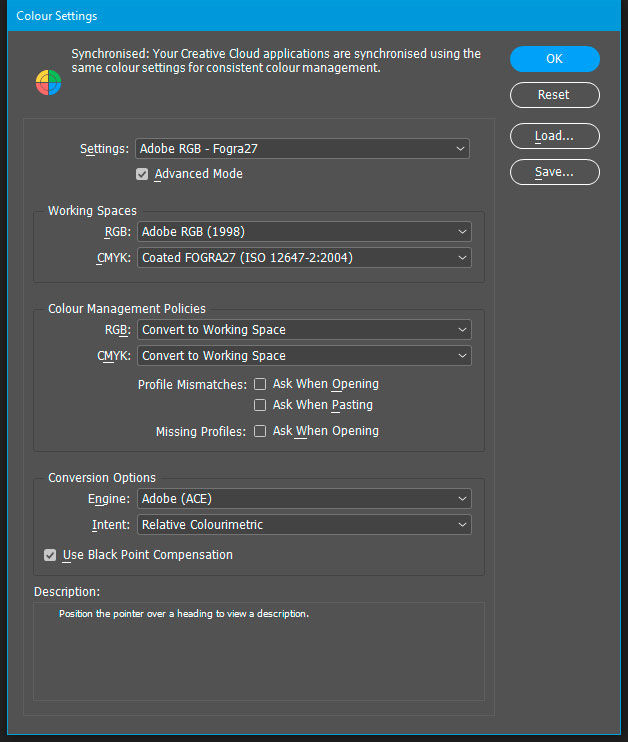Click the Working Spaces group heading

[x=93, y=211]
